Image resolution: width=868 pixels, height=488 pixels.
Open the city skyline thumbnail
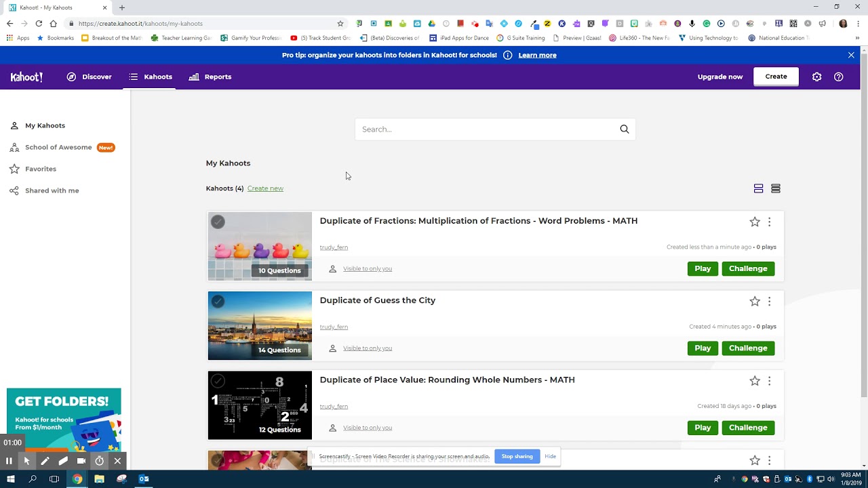click(260, 326)
